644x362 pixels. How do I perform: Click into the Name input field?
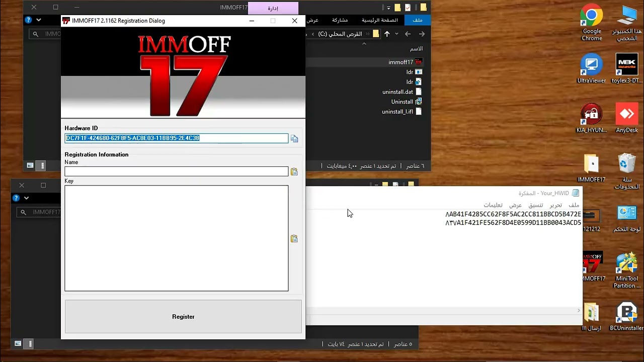click(x=176, y=171)
